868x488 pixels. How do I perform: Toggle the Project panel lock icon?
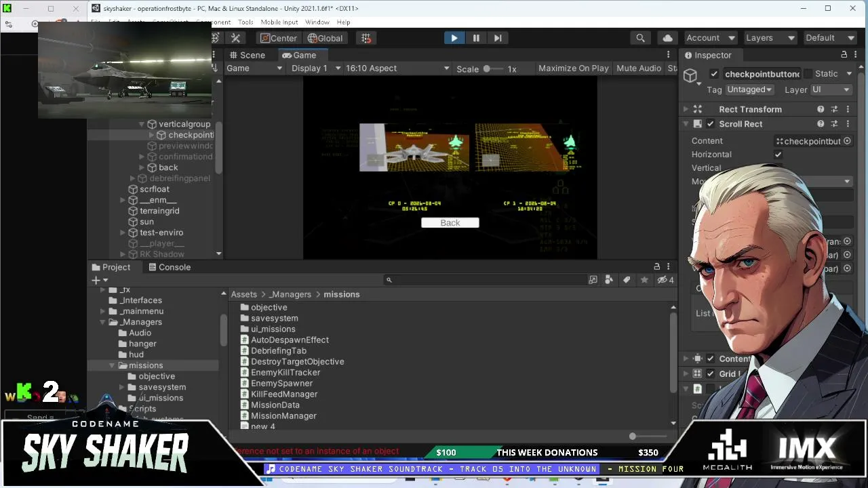coord(656,267)
